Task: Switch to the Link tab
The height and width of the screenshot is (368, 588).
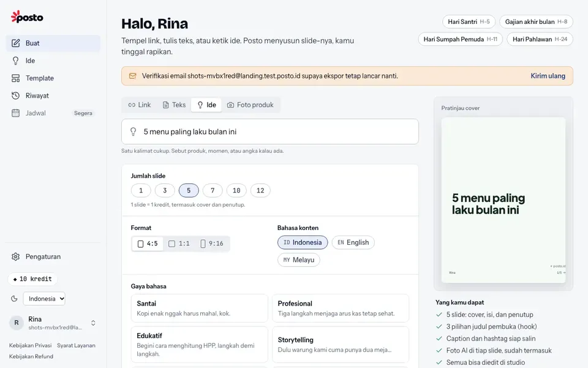Action: [140, 105]
